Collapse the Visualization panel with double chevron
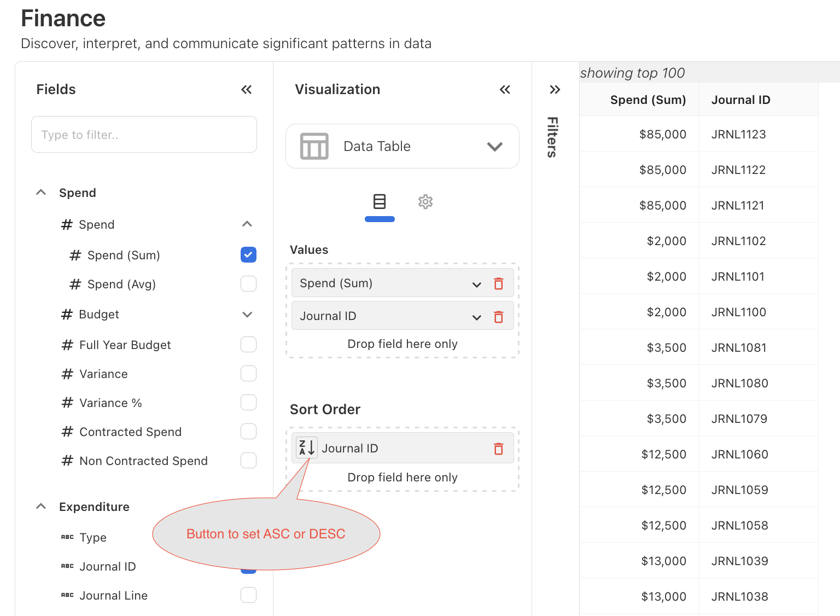 pyautogui.click(x=505, y=90)
